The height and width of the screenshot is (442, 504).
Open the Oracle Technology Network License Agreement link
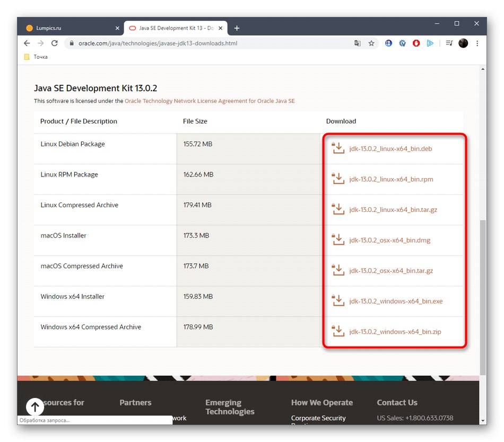210,101
